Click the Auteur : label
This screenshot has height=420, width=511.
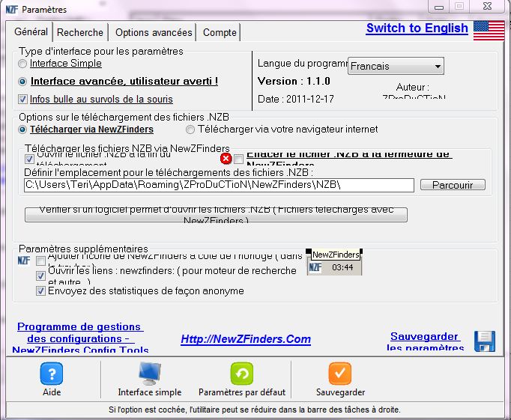tap(413, 88)
